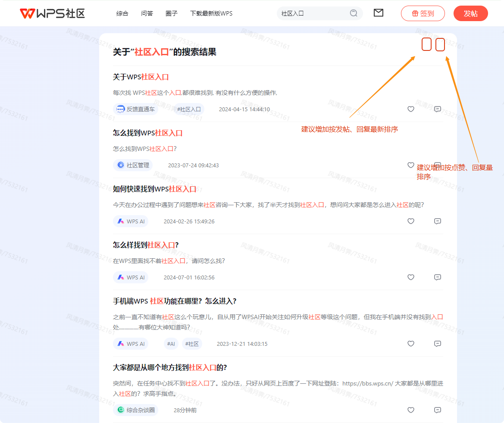The image size is (504, 423).
Task: Click the snippet starting 今天在办公过程中遇到了问题
Action: (269, 205)
